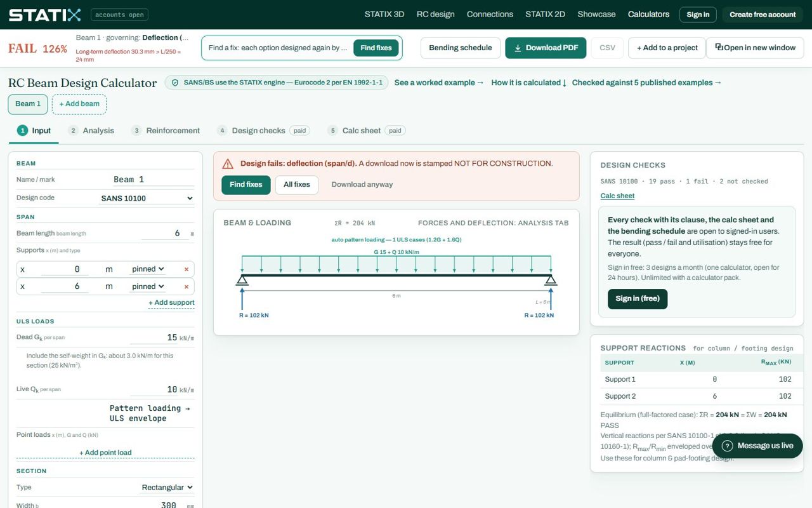Add another beam with + Add beam

[79, 104]
